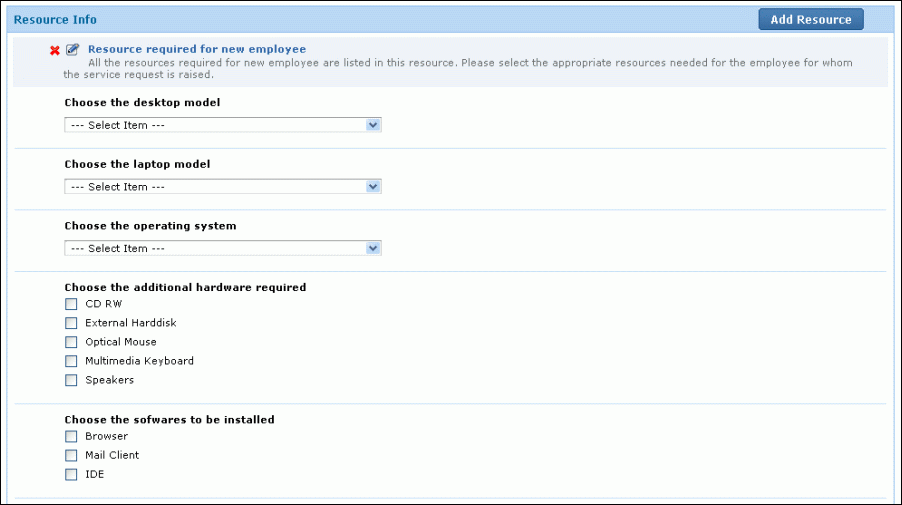Enable the Browser software checkbox
The height and width of the screenshot is (505, 902).
pos(71,436)
